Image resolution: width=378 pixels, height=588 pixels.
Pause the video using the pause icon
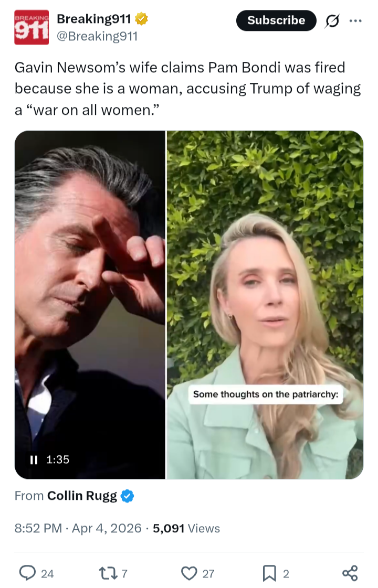34,459
